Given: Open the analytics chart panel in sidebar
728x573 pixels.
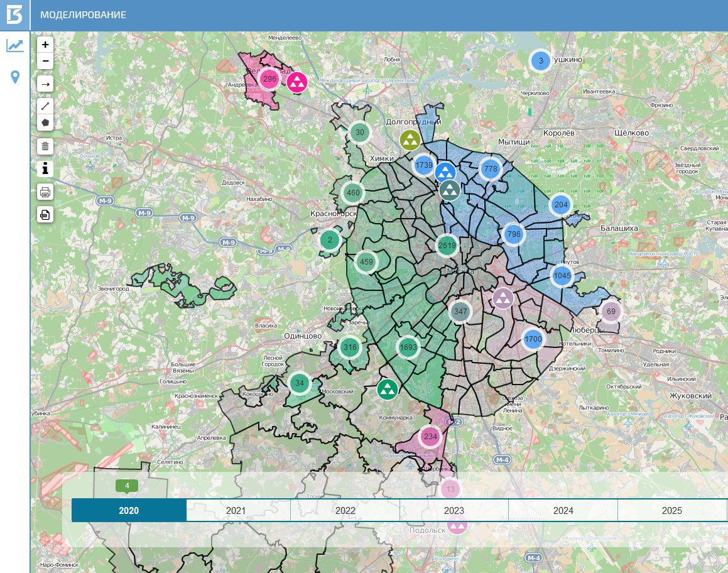Looking at the screenshot, I should [15, 45].
